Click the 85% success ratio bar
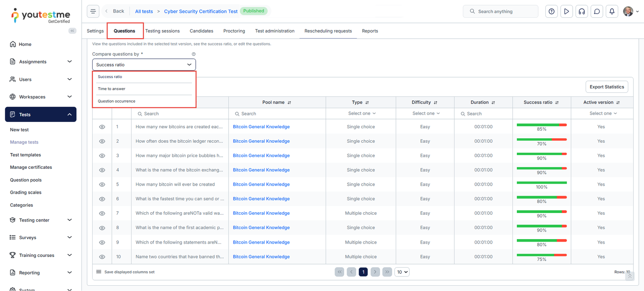Screen dimensions: 644x291 tap(541, 125)
